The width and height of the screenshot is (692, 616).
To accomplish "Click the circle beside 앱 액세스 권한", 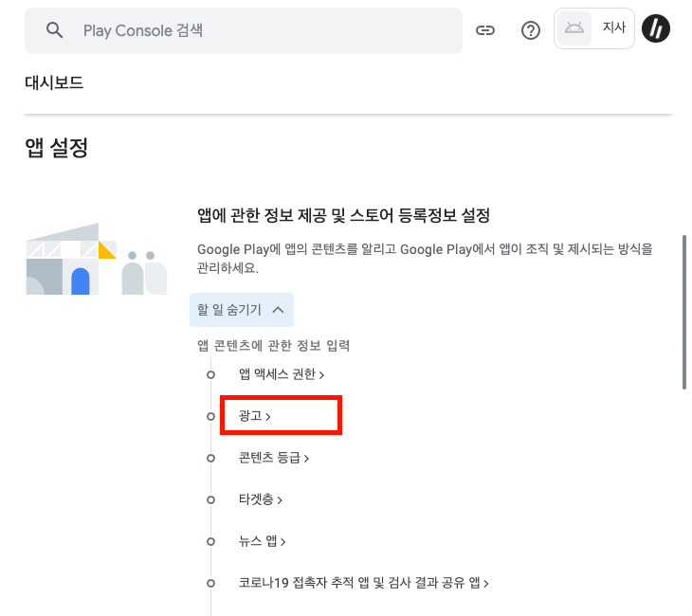I will (211, 374).
